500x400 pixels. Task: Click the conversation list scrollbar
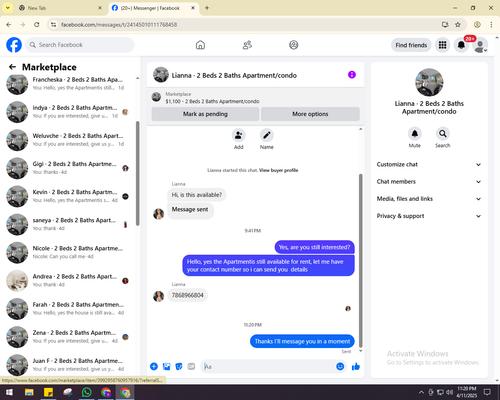point(137,173)
